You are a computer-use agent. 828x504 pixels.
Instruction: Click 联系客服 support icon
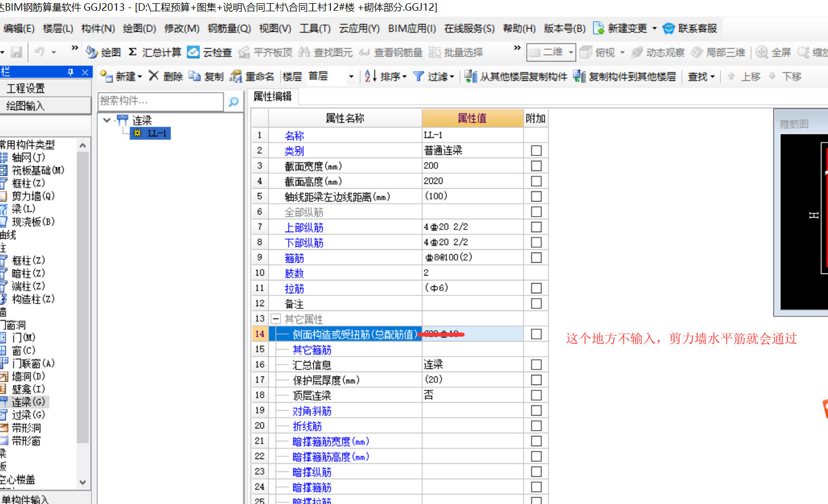tap(668, 28)
